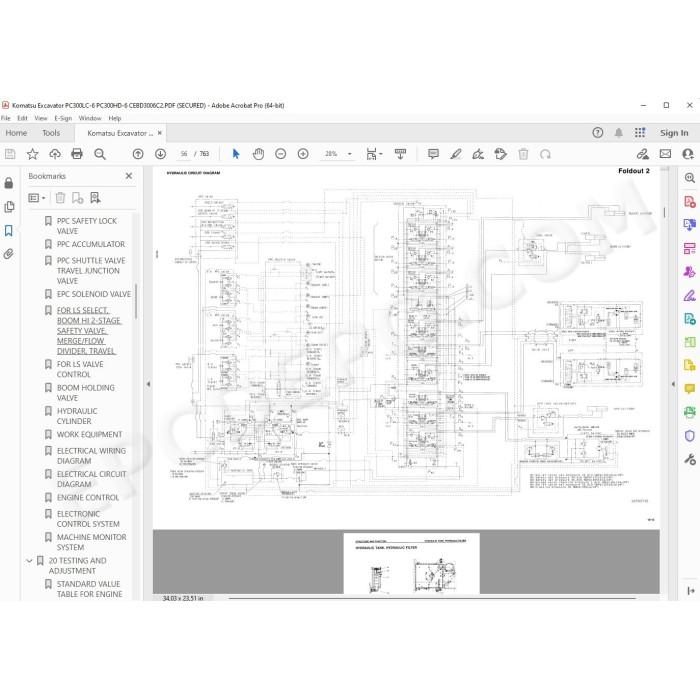
Task: Go to the previous page arrow
Action: pyautogui.click(x=138, y=154)
